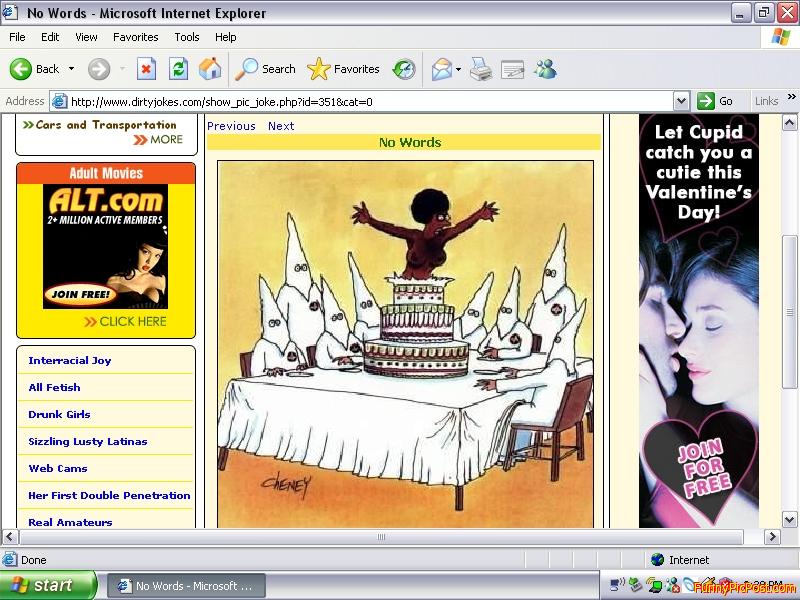Open the Favorites star toolbar button
Image resolution: width=800 pixels, height=600 pixels.
coord(343,69)
